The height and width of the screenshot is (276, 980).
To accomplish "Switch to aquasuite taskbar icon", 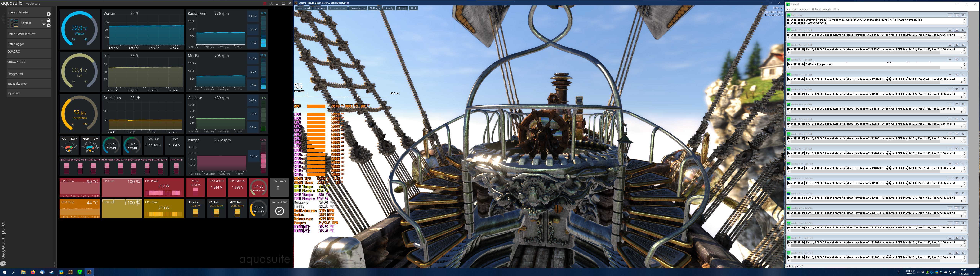I will [x=61, y=272].
